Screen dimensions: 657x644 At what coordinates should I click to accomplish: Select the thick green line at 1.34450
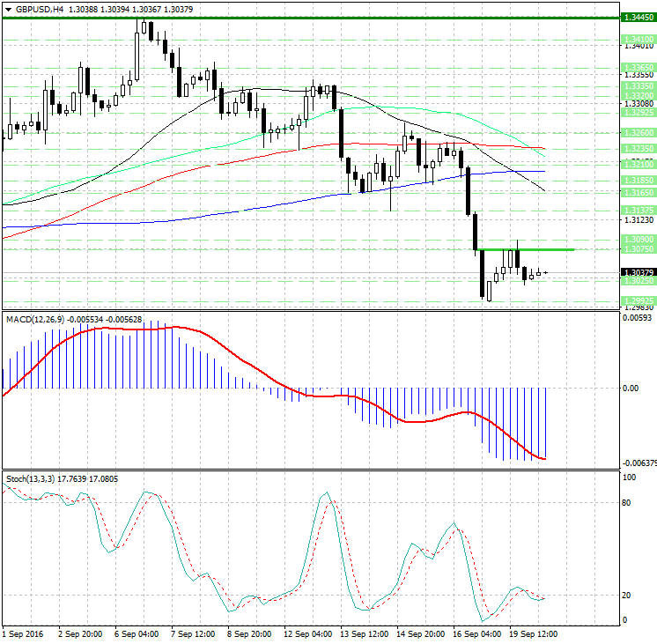[311, 18]
